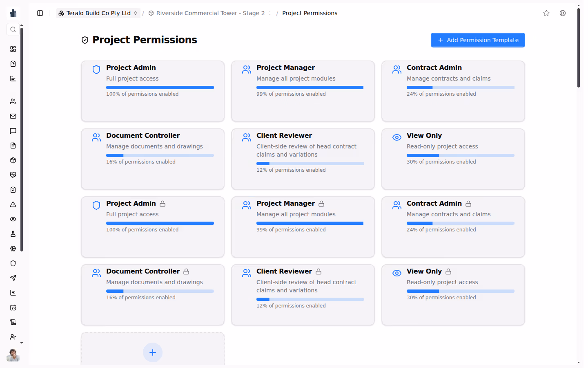This screenshot has width=588, height=368.
Task: Click the help lifebuoy icon in the header
Action: tap(563, 13)
